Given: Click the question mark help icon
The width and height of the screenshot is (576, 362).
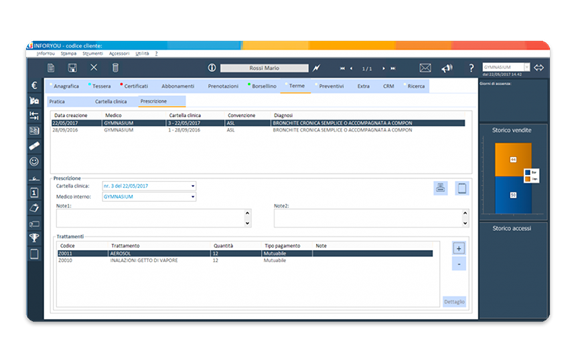Looking at the screenshot, I should click(x=471, y=68).
